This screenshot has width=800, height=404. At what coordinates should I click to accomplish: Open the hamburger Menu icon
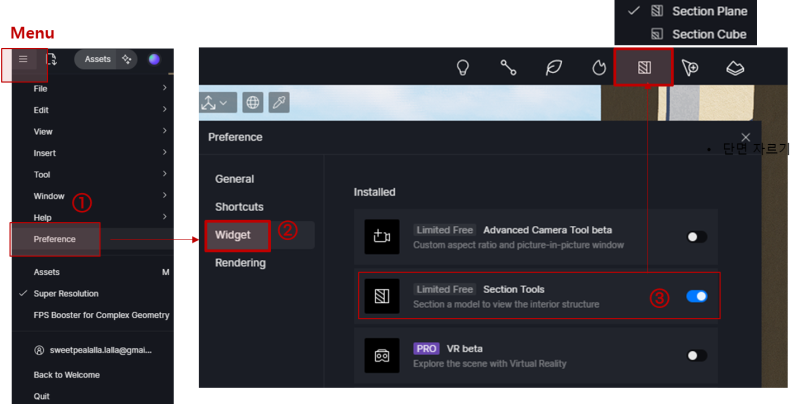[23, 59]
